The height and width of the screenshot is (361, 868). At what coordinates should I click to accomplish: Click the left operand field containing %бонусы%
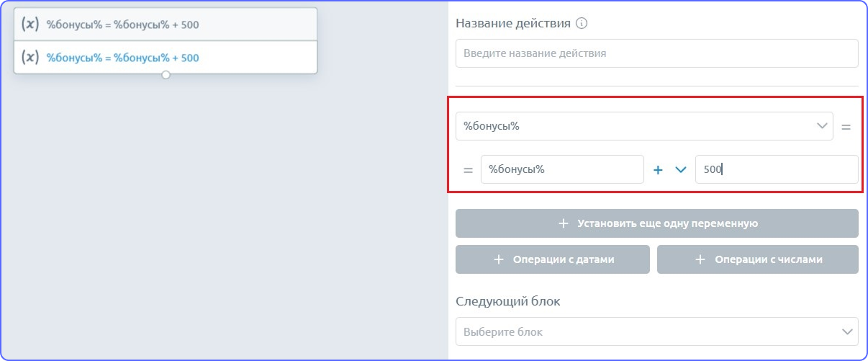tap(562, 170)
